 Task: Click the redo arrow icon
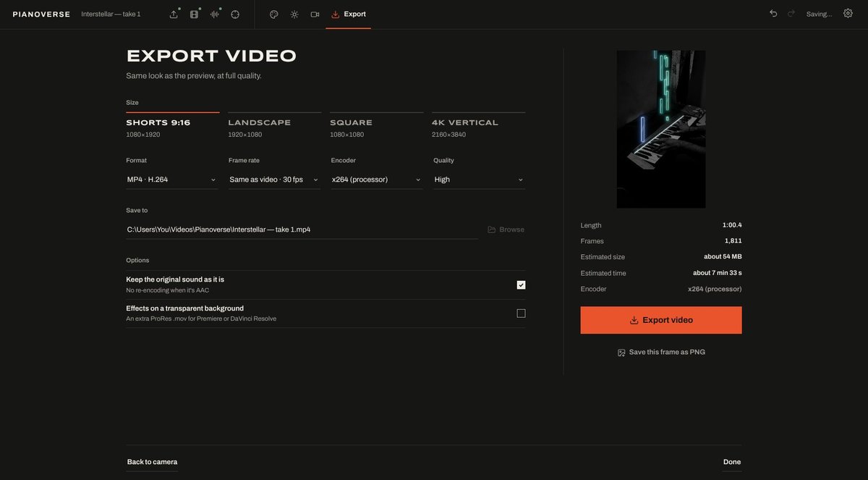tap(791, 14)
